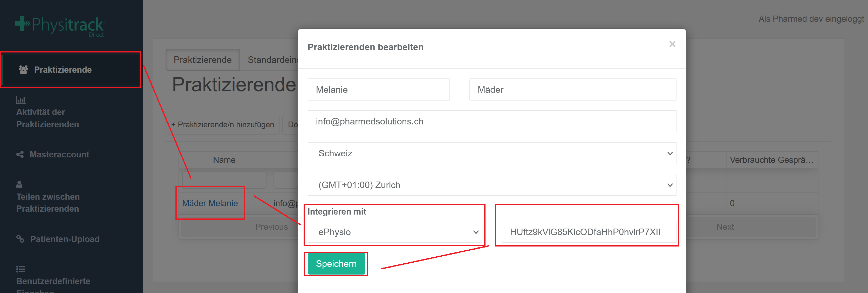Switch to the Praktizierende tab
The height and width of the screenshot is (293, 868).
tap(202, 60)
